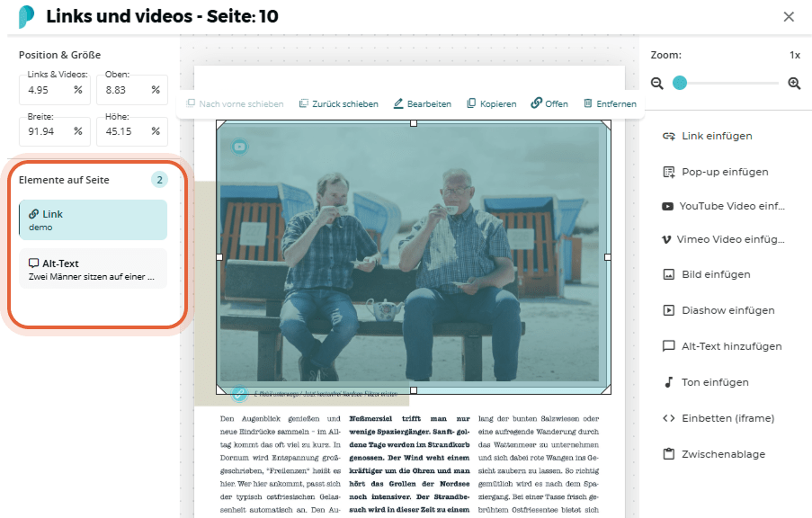Click the music note icon for Ton
The height and width of the screenshot is (518, 812).
[x=668, y=382]
